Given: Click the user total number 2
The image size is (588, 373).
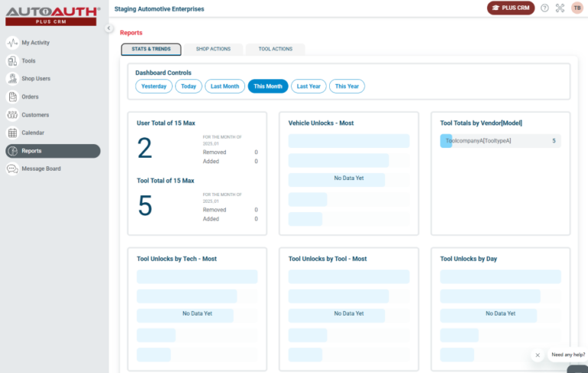Looking at the screenshot, I should 145,148.
